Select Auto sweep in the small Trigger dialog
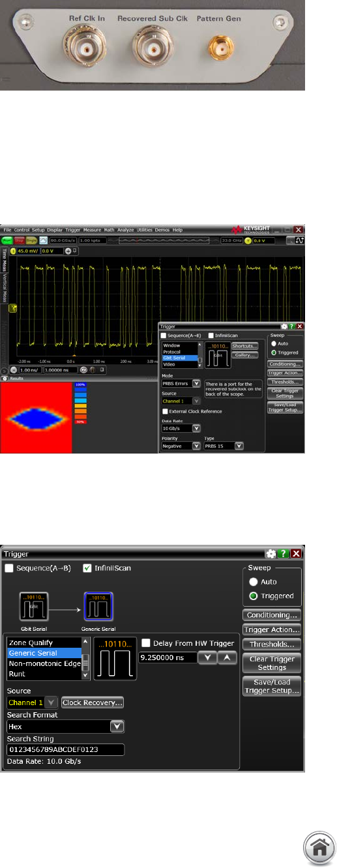This screenshot has width=337, height=868. point(274,343)
